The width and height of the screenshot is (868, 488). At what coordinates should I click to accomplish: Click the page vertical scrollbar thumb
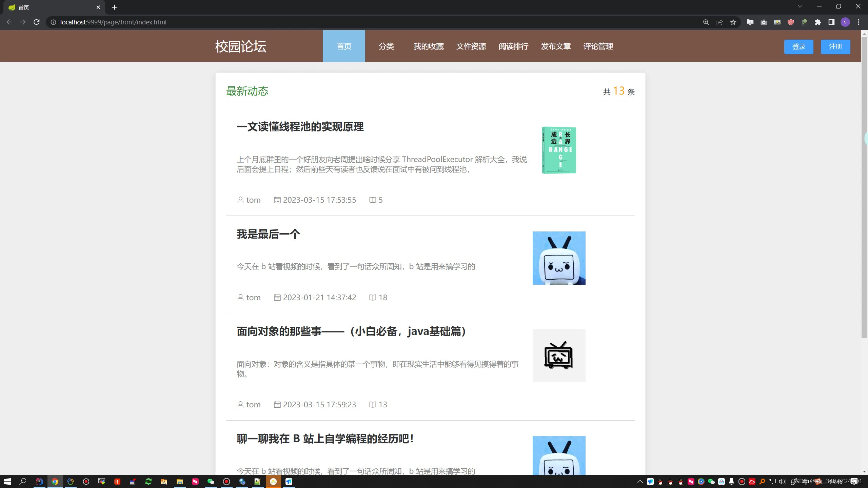pos(864,187)
